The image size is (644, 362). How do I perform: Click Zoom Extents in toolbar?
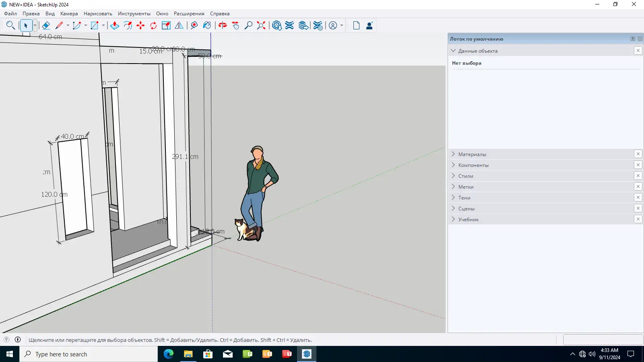(x=261, y=26)
